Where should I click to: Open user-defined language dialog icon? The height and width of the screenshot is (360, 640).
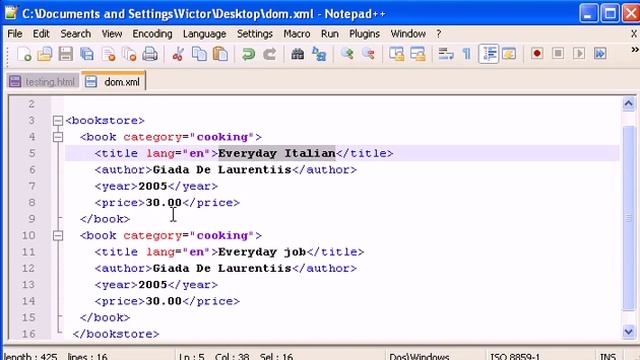[509, 54]
